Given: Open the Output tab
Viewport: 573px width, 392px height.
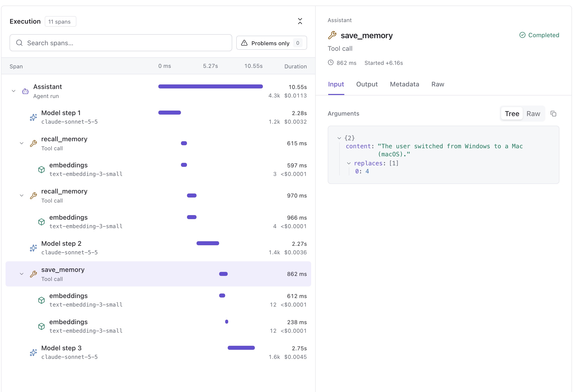Looking at the screenshot, I should tap(367, 84).
